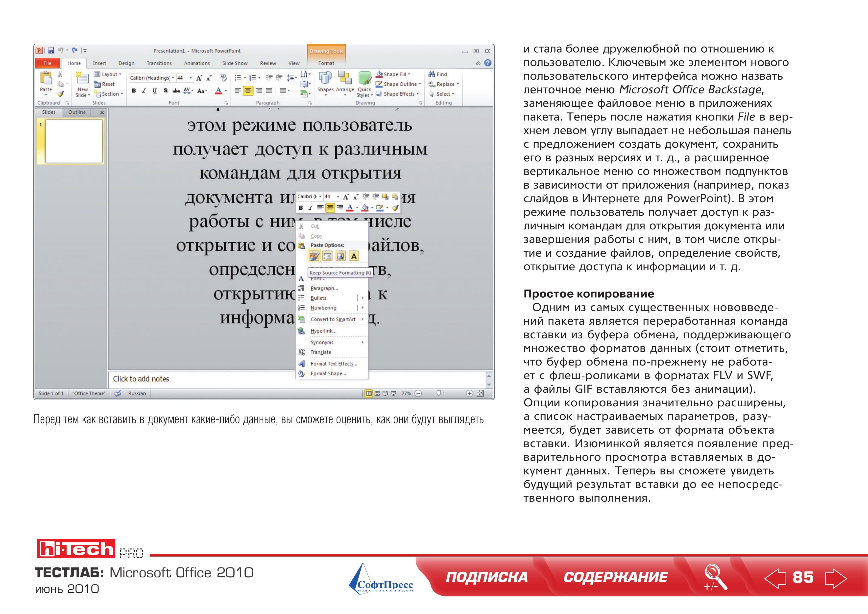The height and width of the screenshot is (614, 868).
Task: Expand the Section dropdown
Action: click(108, 94)
